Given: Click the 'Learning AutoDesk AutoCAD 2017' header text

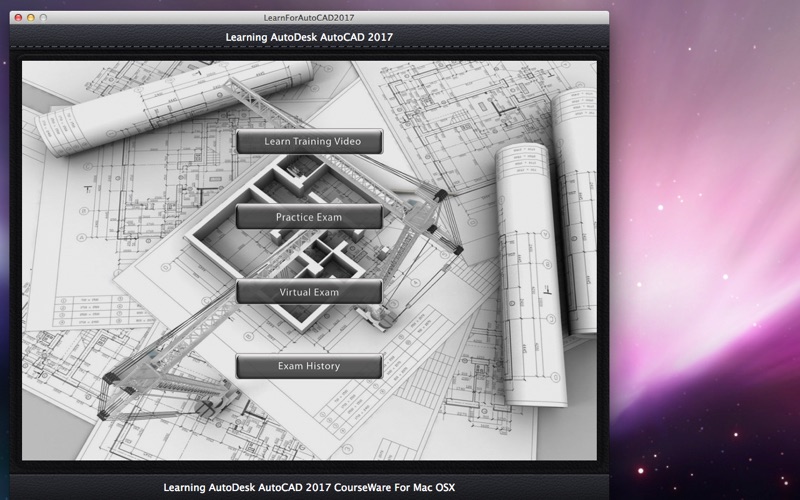Looking at the screenshot, I should pos(309,37).
